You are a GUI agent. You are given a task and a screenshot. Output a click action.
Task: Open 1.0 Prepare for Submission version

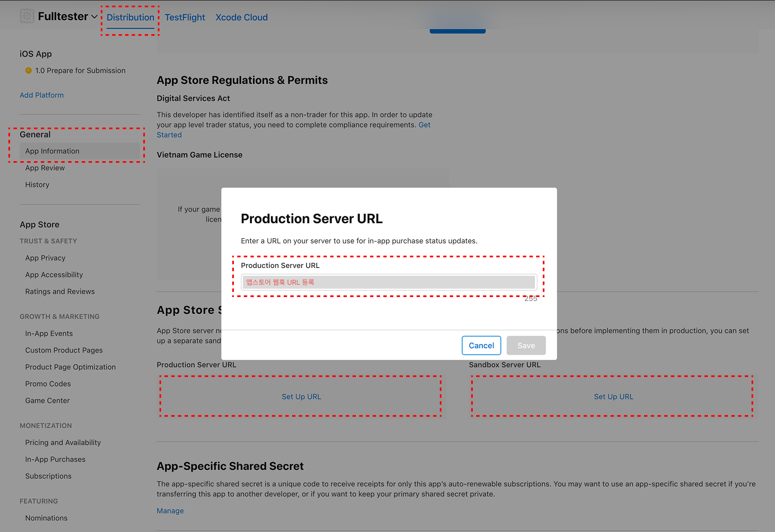[80, 70]
